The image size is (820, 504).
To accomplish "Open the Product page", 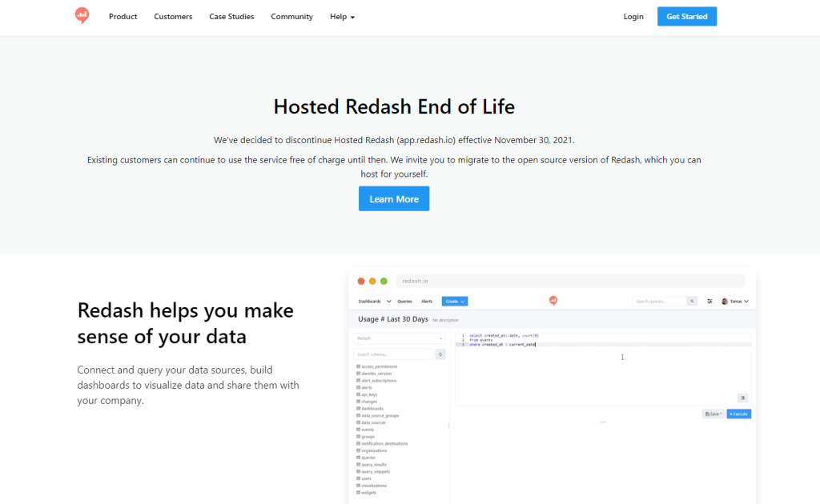I will click(123, 17).
